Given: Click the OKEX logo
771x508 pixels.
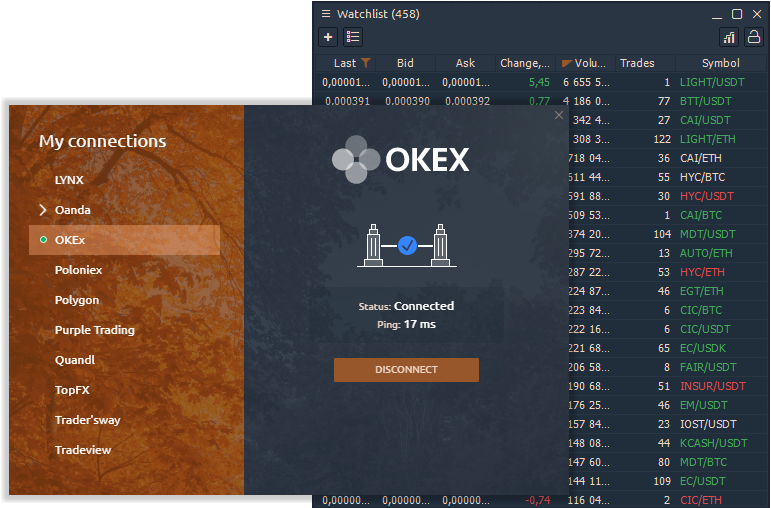Looking at the screenshot, I should 401,159.
